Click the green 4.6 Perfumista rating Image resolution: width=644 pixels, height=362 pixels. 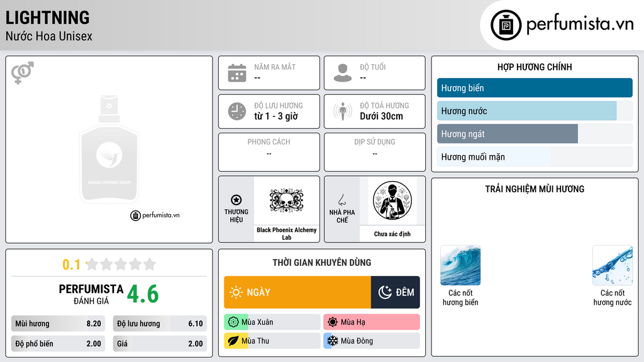click(143, 294)
